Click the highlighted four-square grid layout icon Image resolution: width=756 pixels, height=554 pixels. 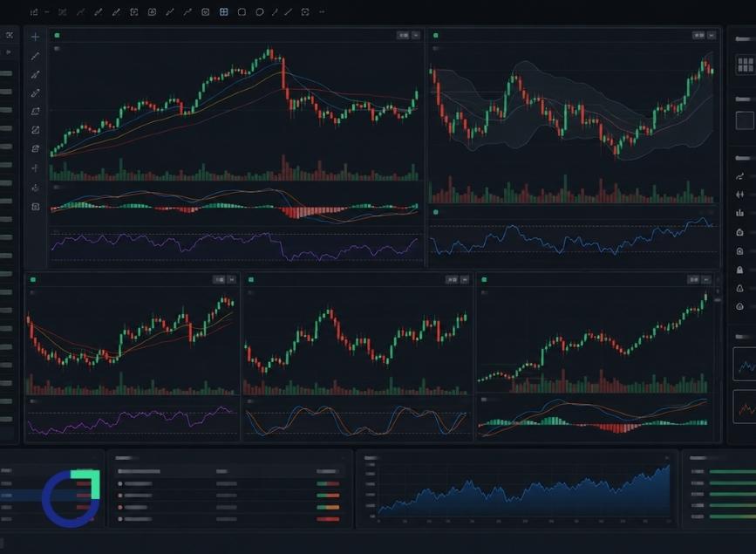(x=224, y=12)
